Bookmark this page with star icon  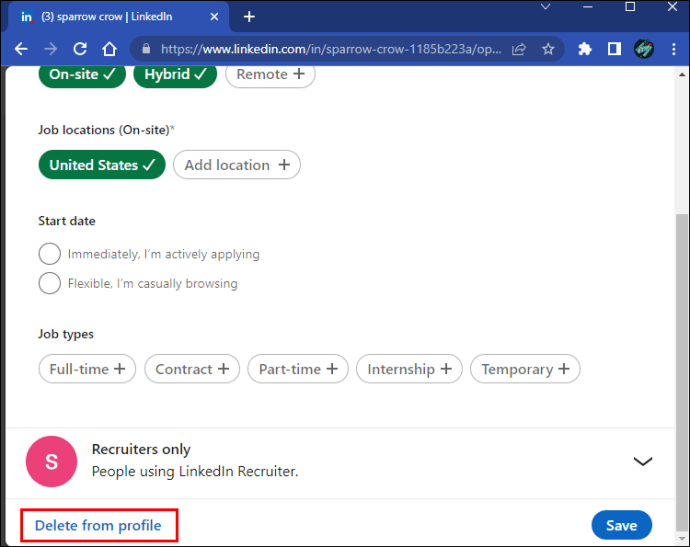coord(548,49)
